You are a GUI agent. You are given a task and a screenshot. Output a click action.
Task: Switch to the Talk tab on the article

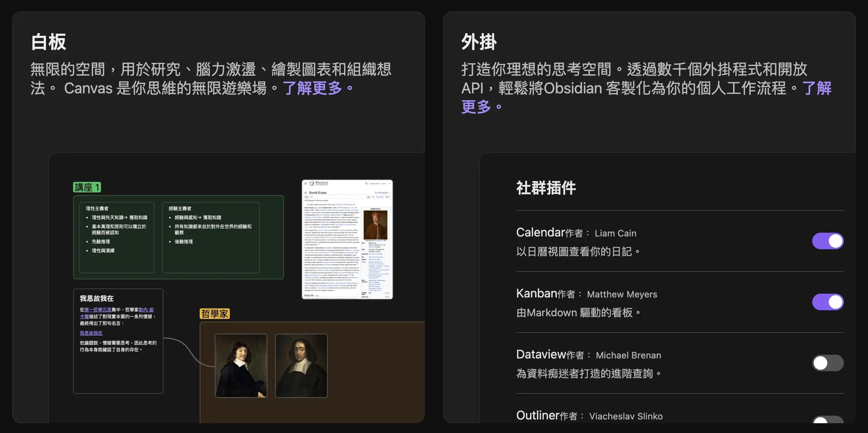click(x=312, y=197)
